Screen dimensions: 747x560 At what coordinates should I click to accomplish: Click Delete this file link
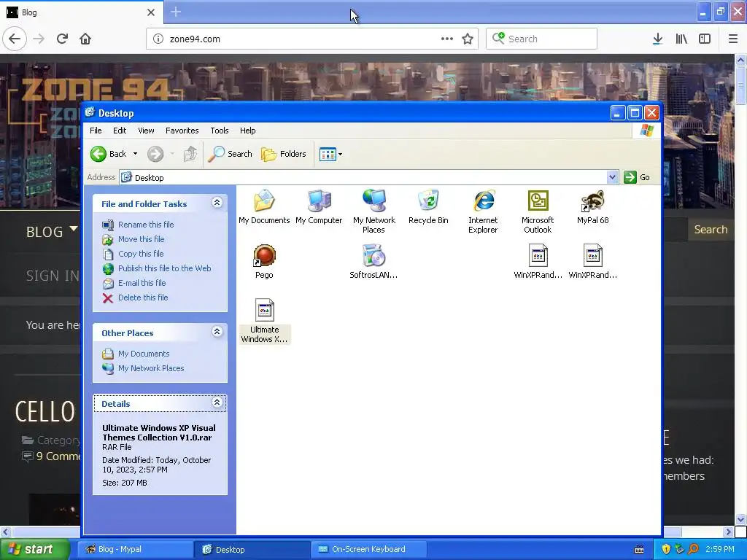143,297
